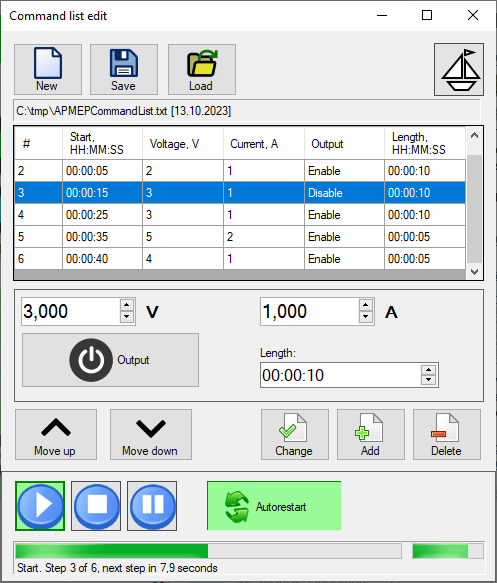Add a new command step
Viewport: 497px width, 583px height.
371,435
